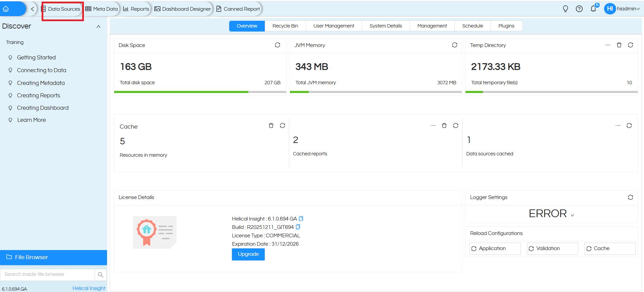Clear Resources in memory cache trash icon

(271, 126)
